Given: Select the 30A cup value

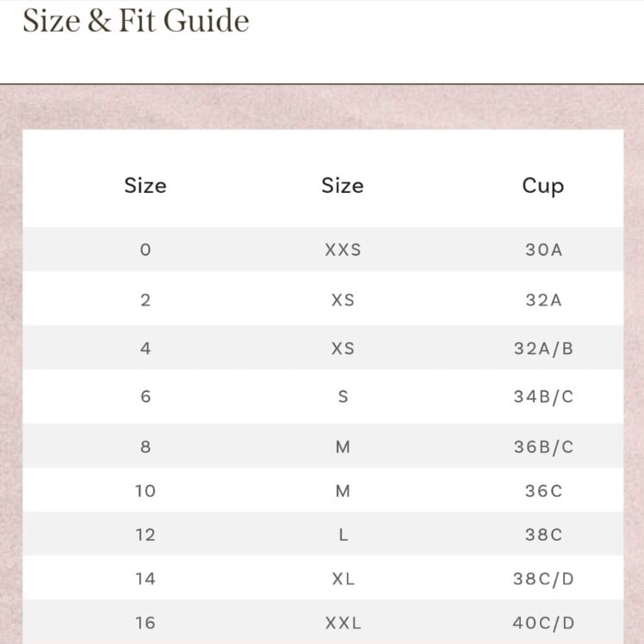Looking at the screenshot, I should (x=543, y=250).
